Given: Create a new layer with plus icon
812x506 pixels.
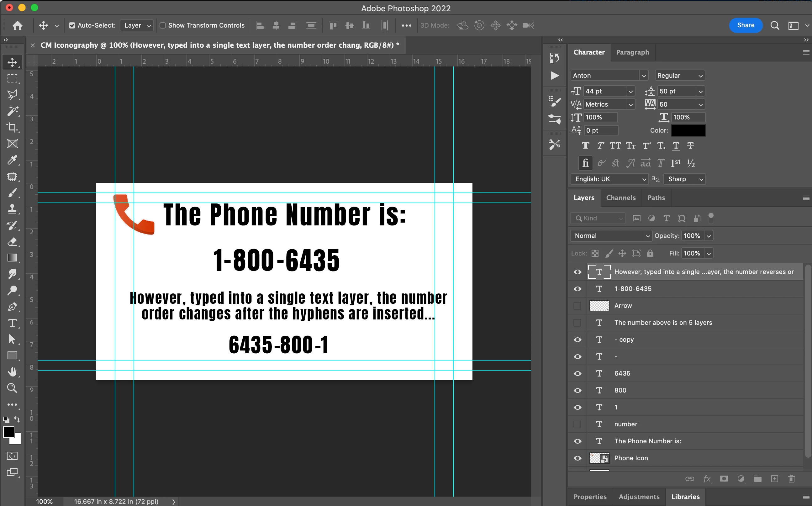Looking at the screenshot, I should (x=774, y=479).
